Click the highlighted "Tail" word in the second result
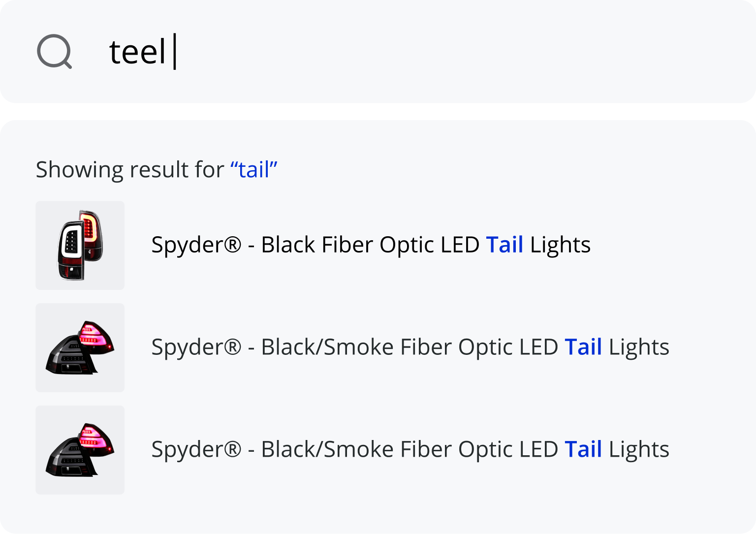 coord(583,347)
